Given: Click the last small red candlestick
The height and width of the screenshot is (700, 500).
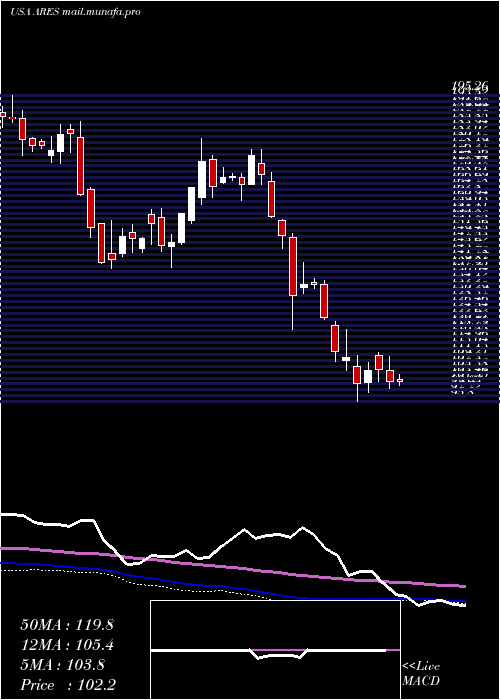Looking at the screenshot, I should [x=400, y=380].
